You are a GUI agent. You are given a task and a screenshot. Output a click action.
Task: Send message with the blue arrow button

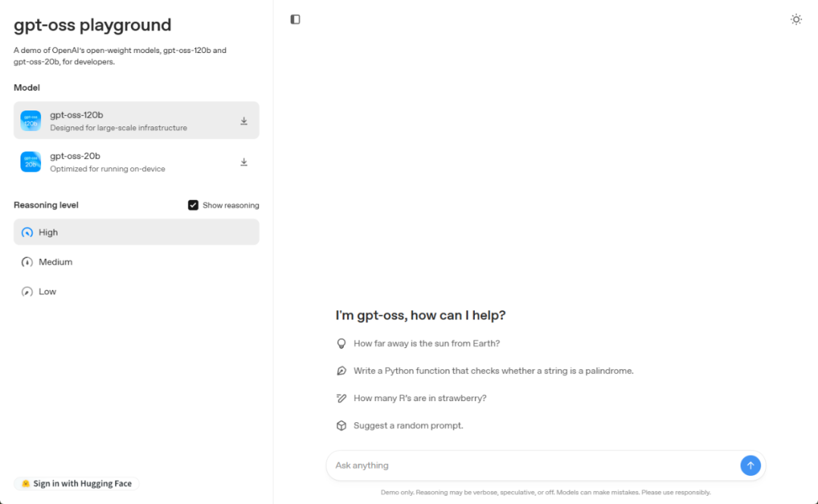coord(750,465)
